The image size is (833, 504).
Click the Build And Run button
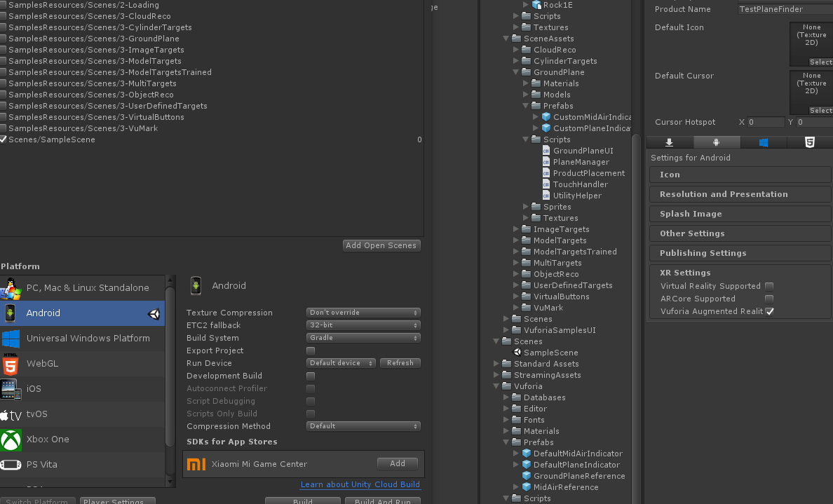pyautogui.click(x=383, y=500)
